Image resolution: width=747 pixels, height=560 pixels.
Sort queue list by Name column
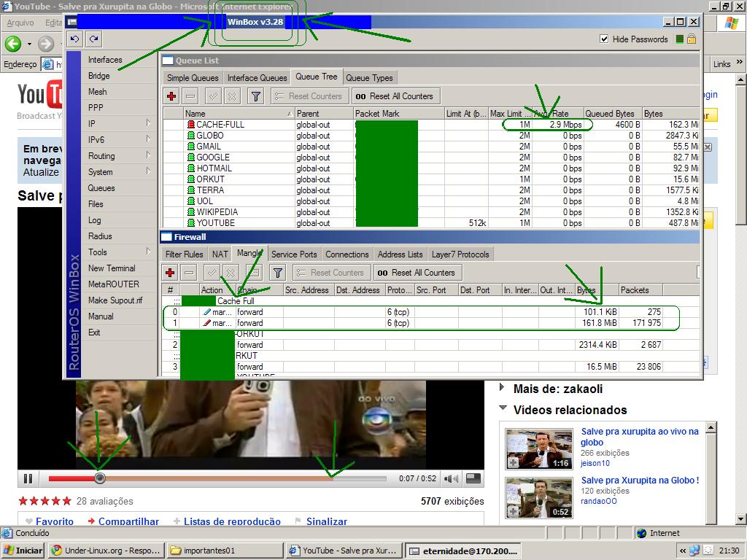[239, 113]
